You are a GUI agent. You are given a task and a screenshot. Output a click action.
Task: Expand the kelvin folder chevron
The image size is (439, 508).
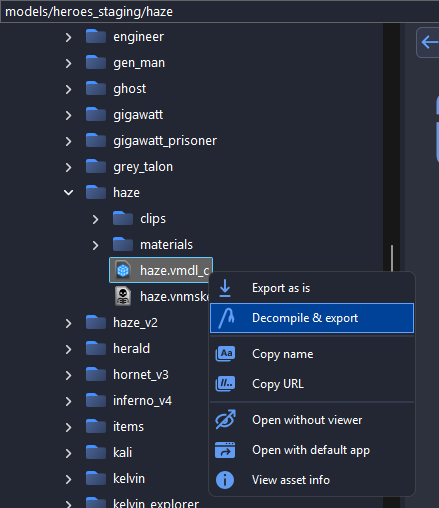(x=68, y=479)
